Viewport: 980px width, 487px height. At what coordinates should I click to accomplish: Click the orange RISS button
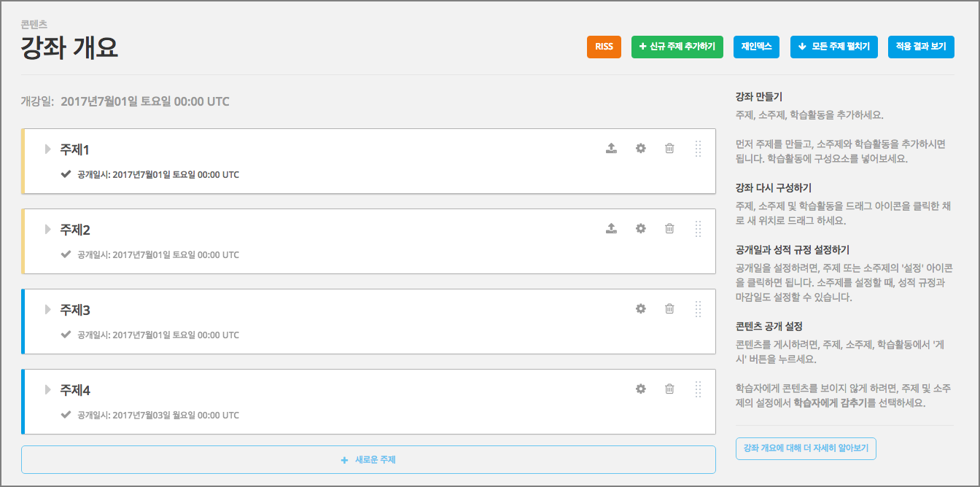(604, 47)
